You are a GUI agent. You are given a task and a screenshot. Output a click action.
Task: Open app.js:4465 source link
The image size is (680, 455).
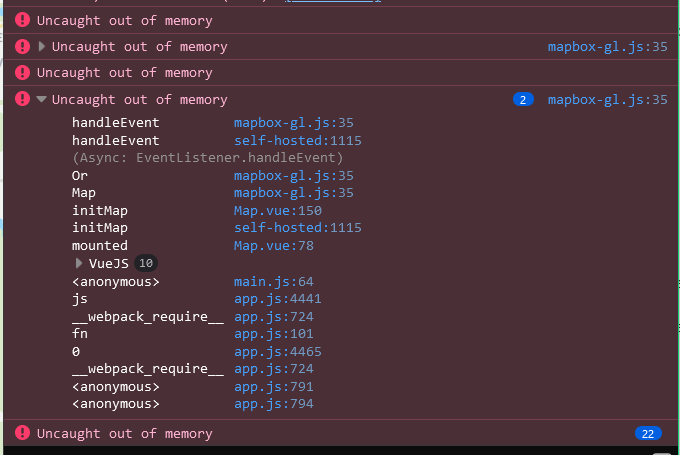coord(278,352)
